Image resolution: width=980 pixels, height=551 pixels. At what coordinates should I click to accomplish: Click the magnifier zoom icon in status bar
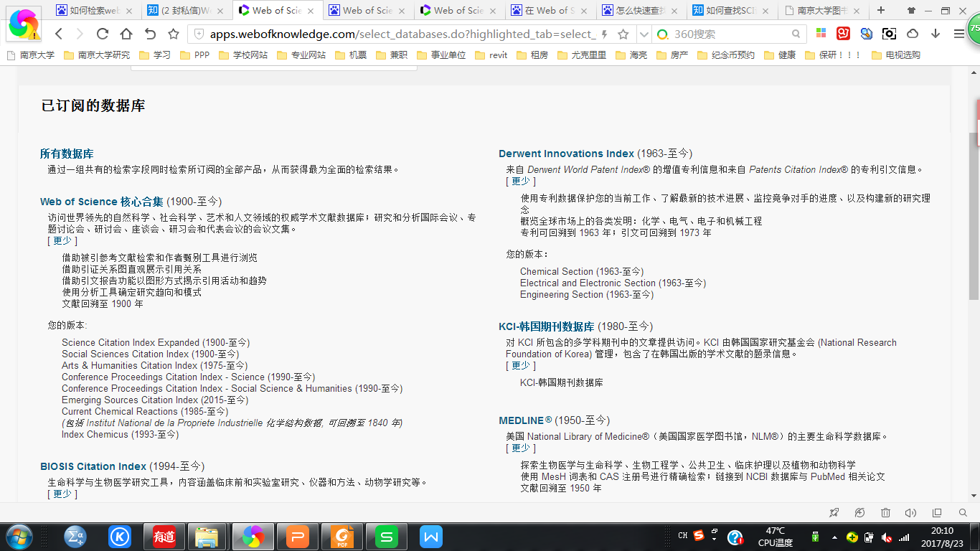point(963,512)
